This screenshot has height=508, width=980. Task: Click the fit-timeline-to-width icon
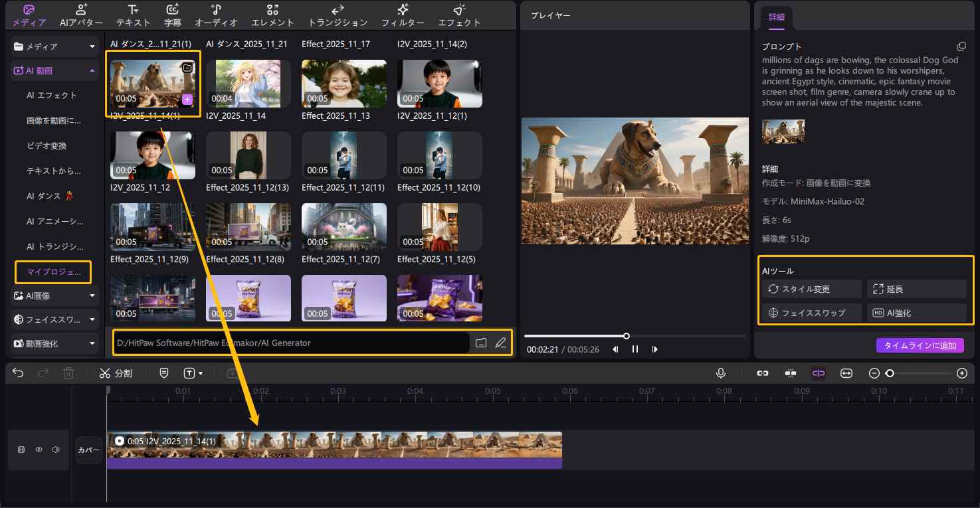846,373
